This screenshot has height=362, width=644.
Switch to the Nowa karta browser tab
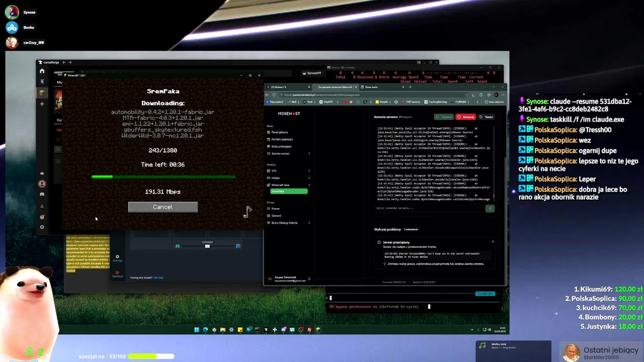click(x=382, y=87)
